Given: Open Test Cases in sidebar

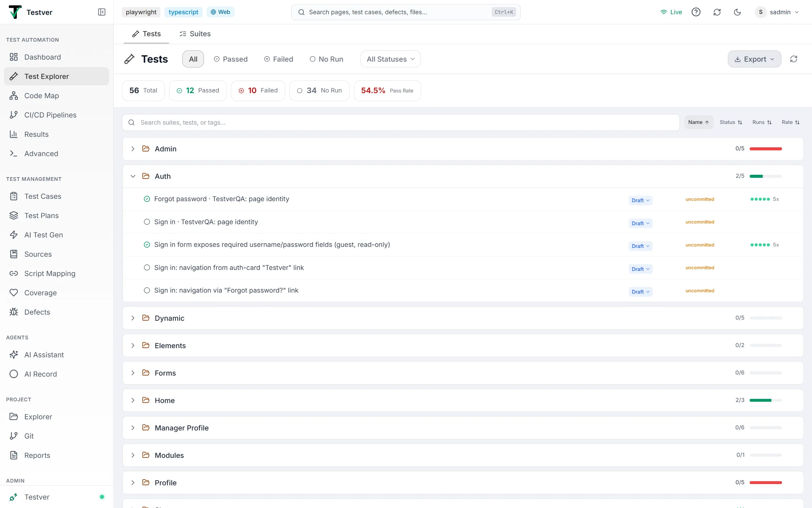Looking at the screenshot, I should tap(57, 196).
